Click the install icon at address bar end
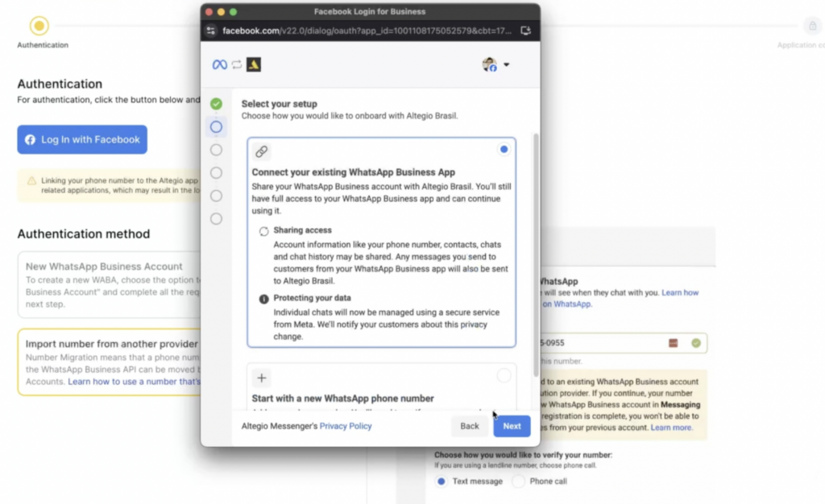Viewport: 825px width, 504px height. 525,31
